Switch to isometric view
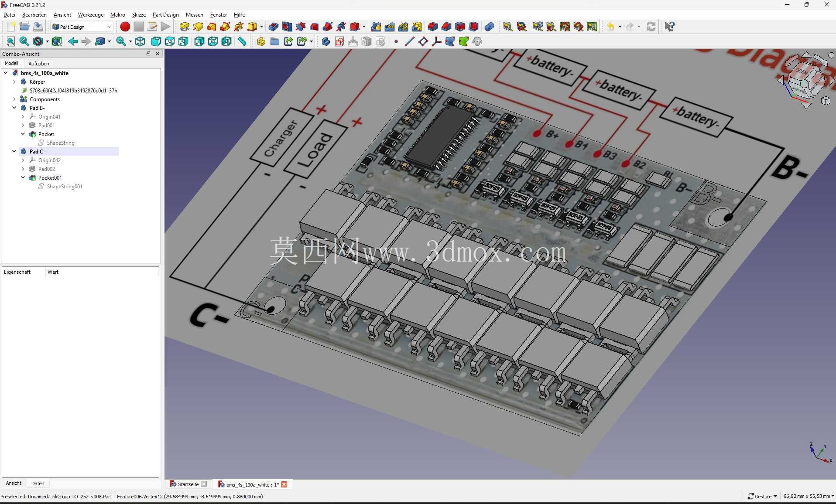The width and height of the screenshot is (836, 504). pos(140,41)
